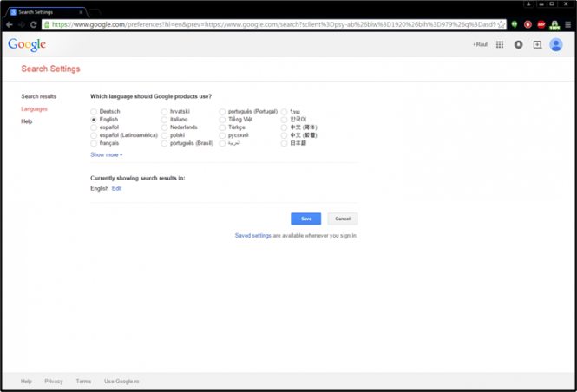The image size is (577, 392).
Task: Select the hrvatski language option
Action: point(164,111)
